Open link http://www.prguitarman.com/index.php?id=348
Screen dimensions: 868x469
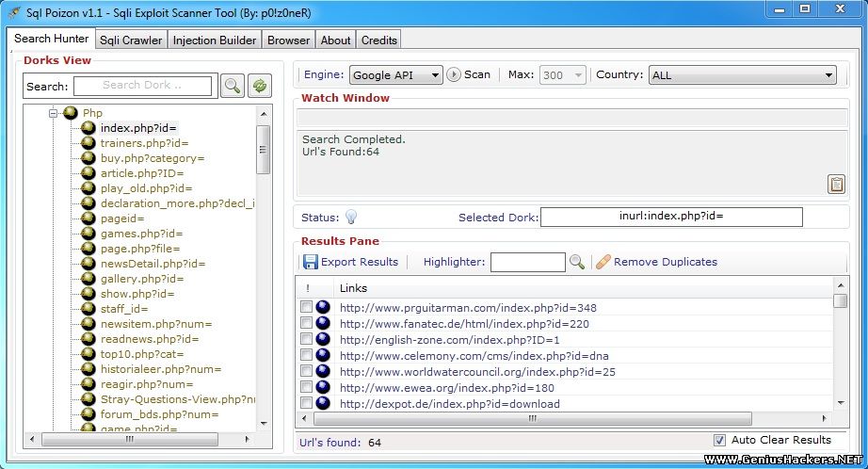pyautogui.click(x=468, y=307)
